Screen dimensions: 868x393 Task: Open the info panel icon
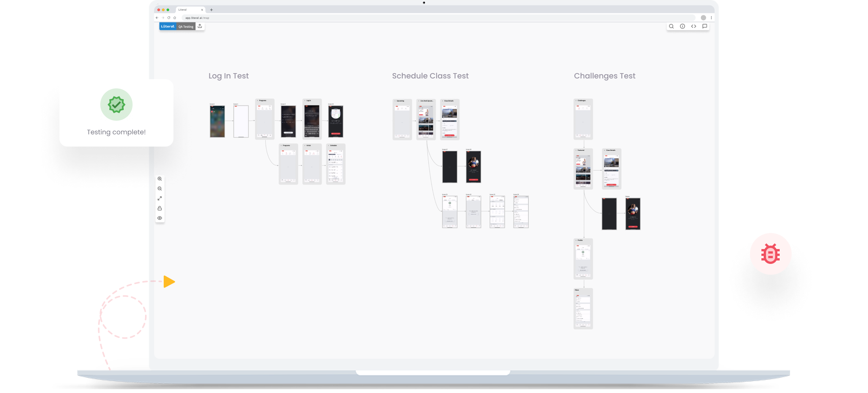point(682,26)
